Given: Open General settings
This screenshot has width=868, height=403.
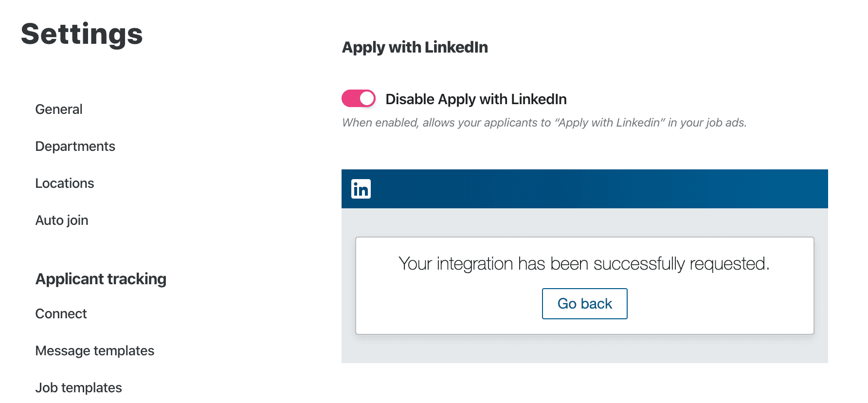Looking at the screenshot, I should [x=59, y=109].
